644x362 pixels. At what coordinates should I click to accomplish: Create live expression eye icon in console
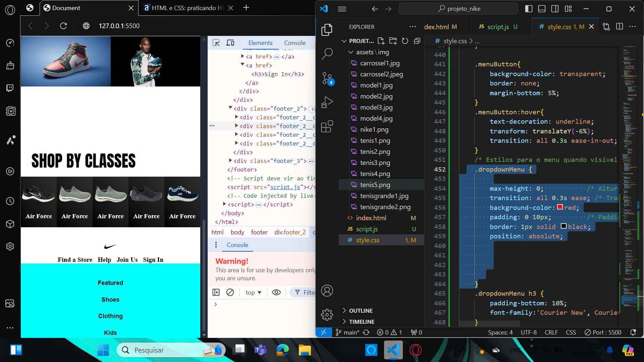(276, 292)
